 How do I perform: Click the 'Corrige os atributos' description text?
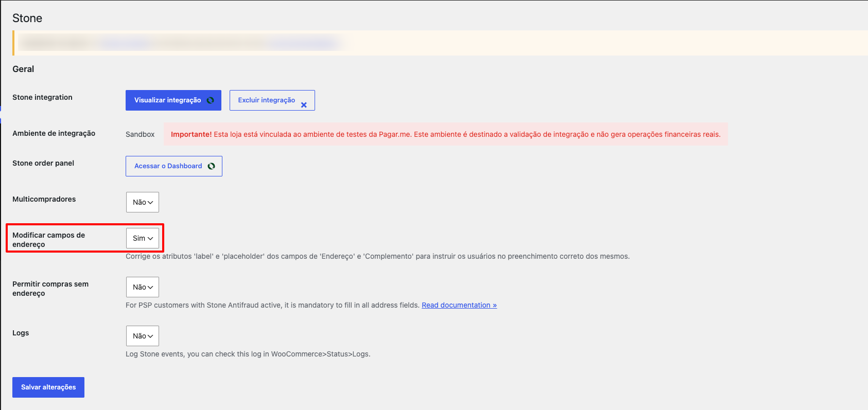378,256
